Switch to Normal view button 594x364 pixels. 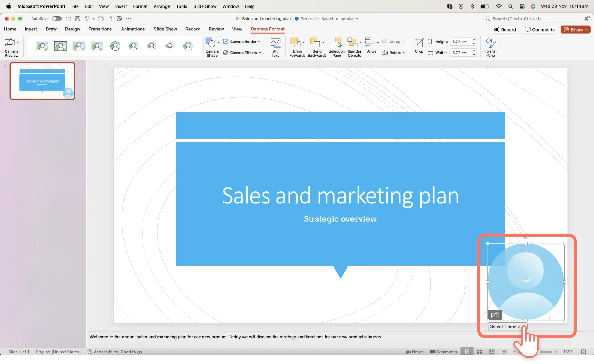467,352
